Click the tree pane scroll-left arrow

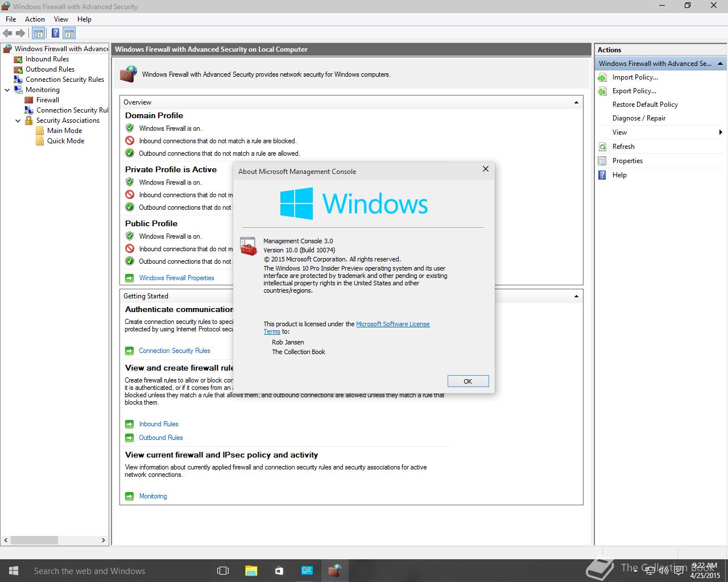(6, 540)
